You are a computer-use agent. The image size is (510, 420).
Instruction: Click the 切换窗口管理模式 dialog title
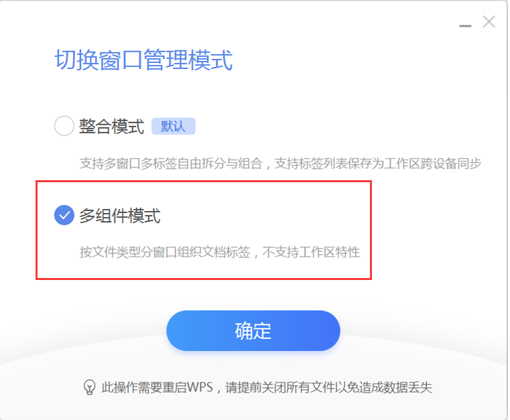143,60
